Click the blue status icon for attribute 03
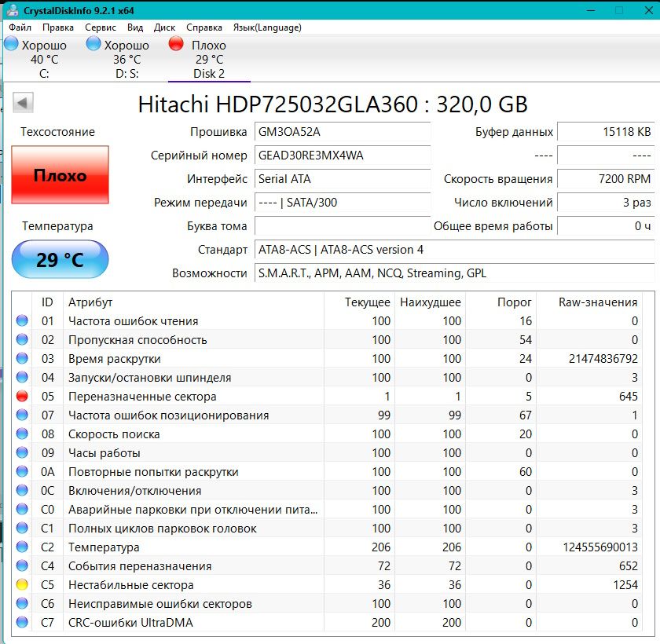The image size is (660, 644). [x=22, y=358]
